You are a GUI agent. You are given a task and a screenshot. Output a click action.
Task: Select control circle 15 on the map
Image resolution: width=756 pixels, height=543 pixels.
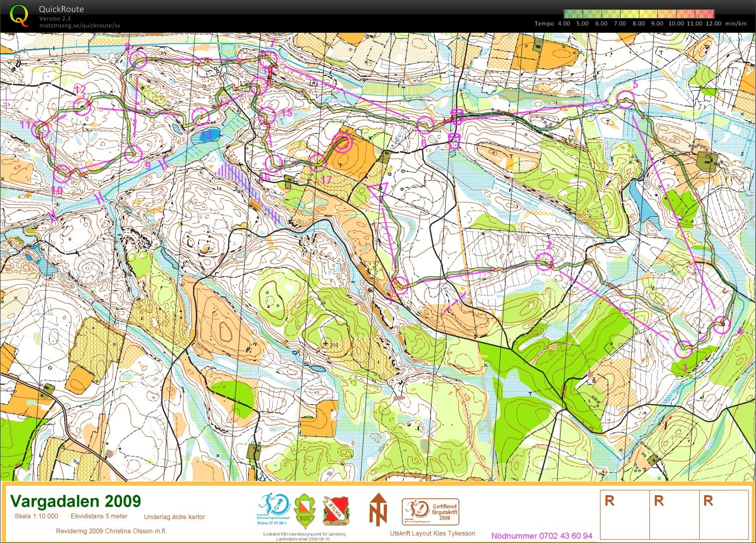tap(267, 116)
